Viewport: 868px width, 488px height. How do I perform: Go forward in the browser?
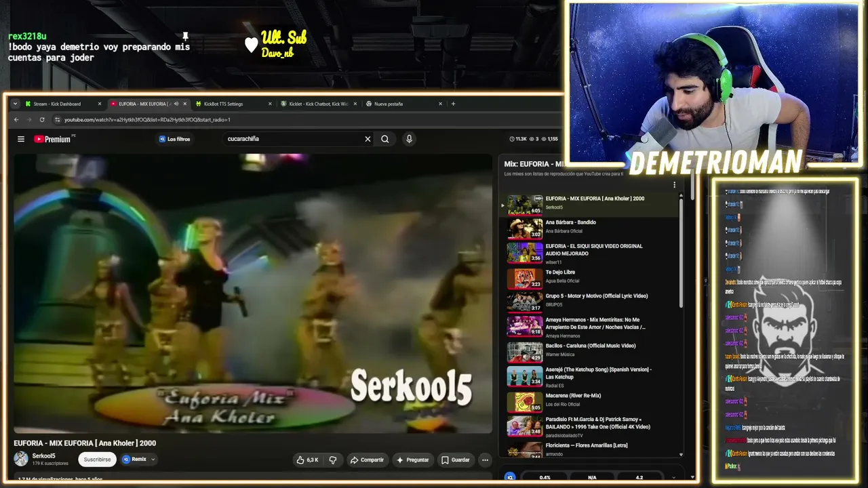29,120
